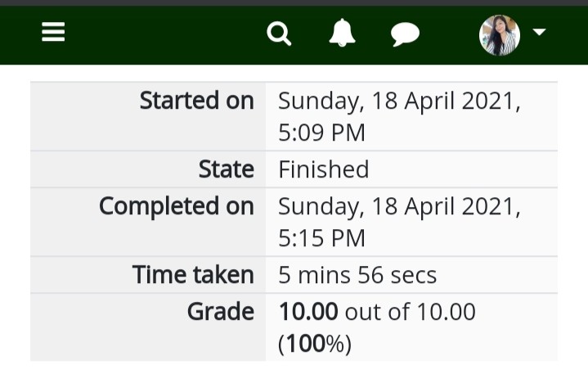Image resolution: width=588 pixels, height=383 pixels.
Task: Select the "Finished" state value
Action: click(x=324, y=169)
